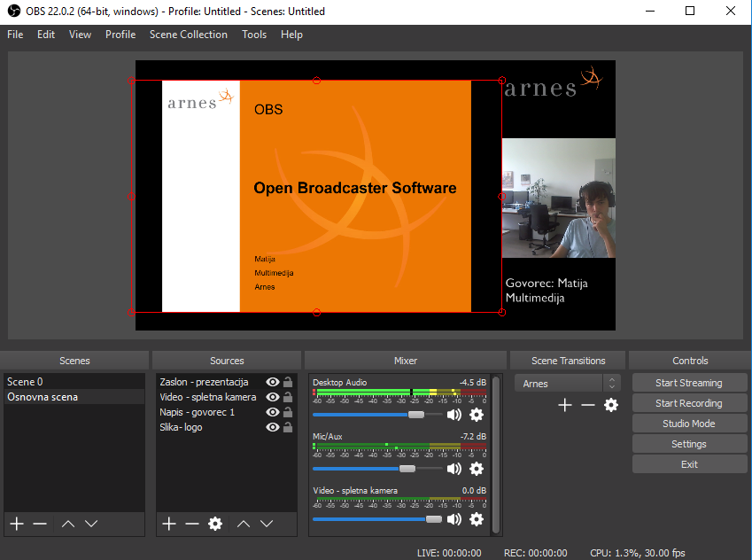The width and height of the screenshot is (752, 560).
Task: Click the 'REC: 00:00:00' status text
Action: click(x=535, y=553)
